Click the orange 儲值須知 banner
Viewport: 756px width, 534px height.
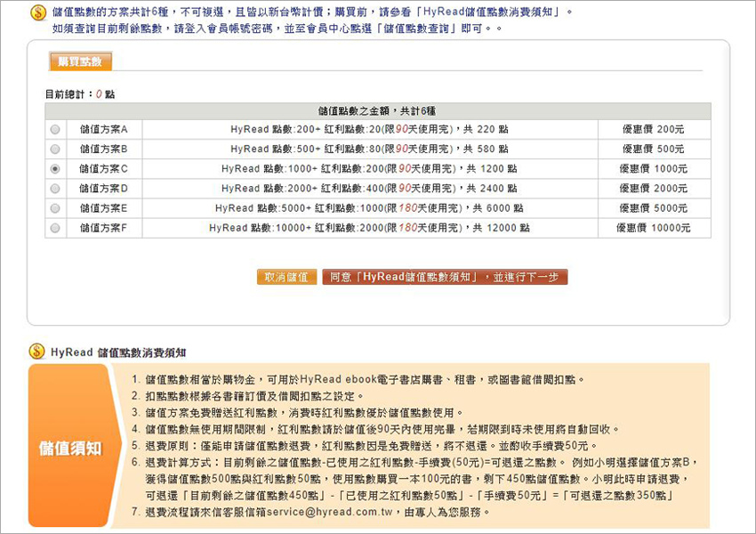[x=69, y=446]
